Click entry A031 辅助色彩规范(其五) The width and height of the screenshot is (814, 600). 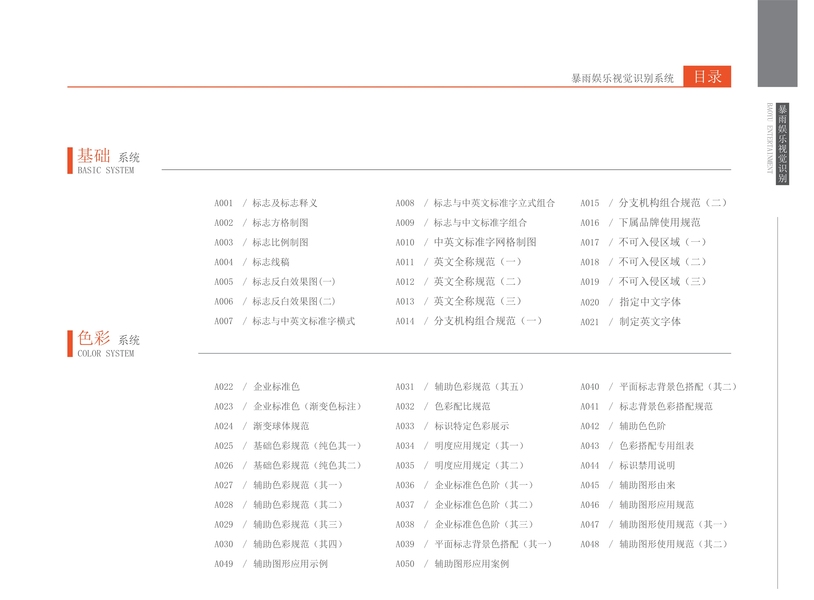coord(459,387)
